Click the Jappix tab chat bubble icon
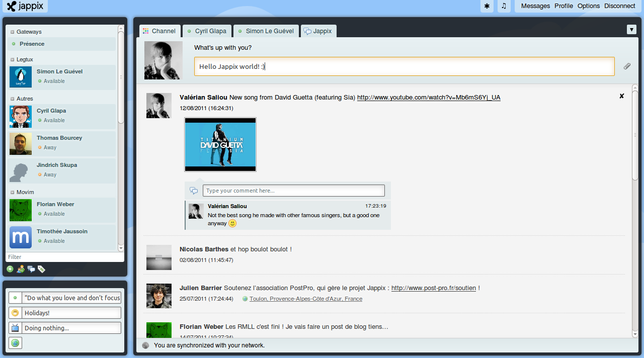Image resolution: width=644 pixels, height=358 pixels. coord(307,31)
